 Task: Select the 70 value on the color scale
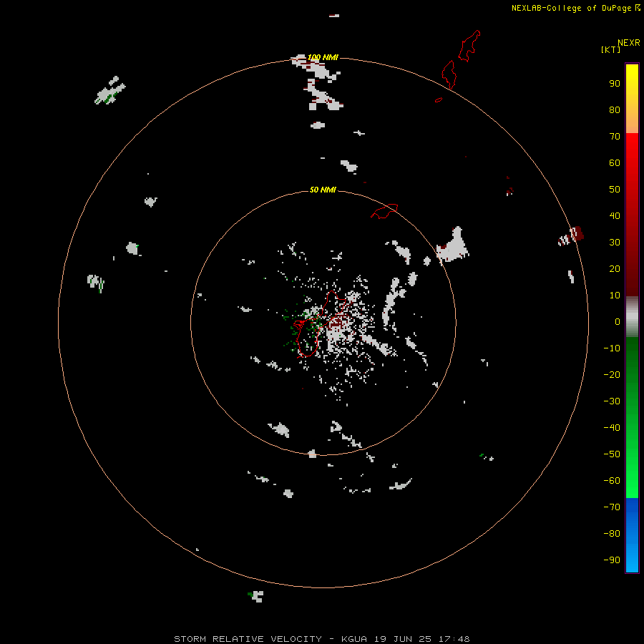[615, 137]
